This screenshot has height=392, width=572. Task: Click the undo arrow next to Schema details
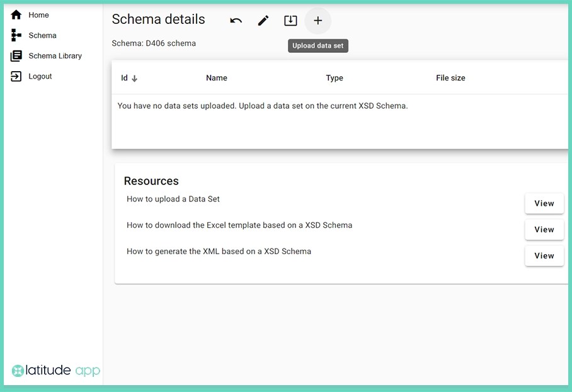235,20
